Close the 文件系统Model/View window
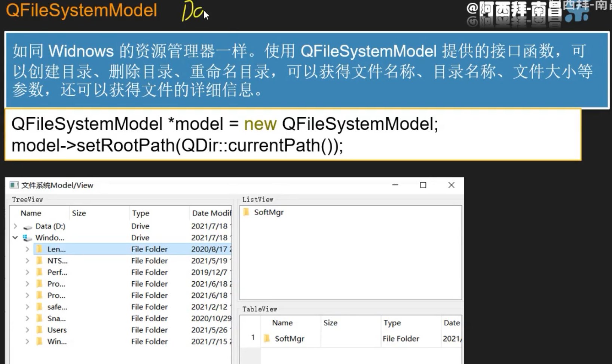The image size is (612, 364). (452, 185)
